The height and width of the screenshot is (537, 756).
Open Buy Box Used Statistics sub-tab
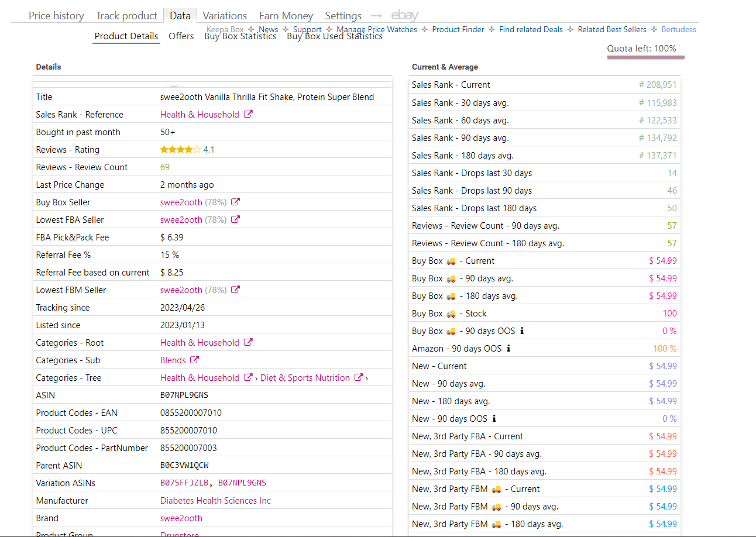coord(335,36)
